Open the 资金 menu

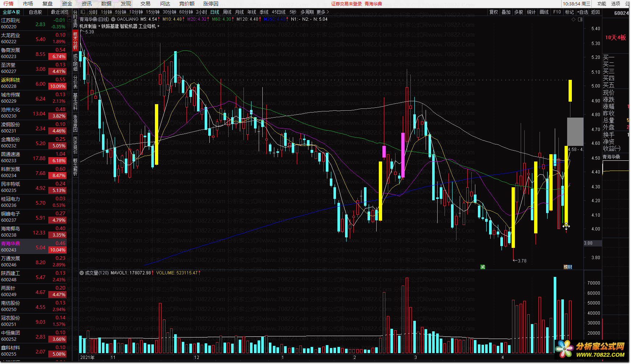pos(67,4)
